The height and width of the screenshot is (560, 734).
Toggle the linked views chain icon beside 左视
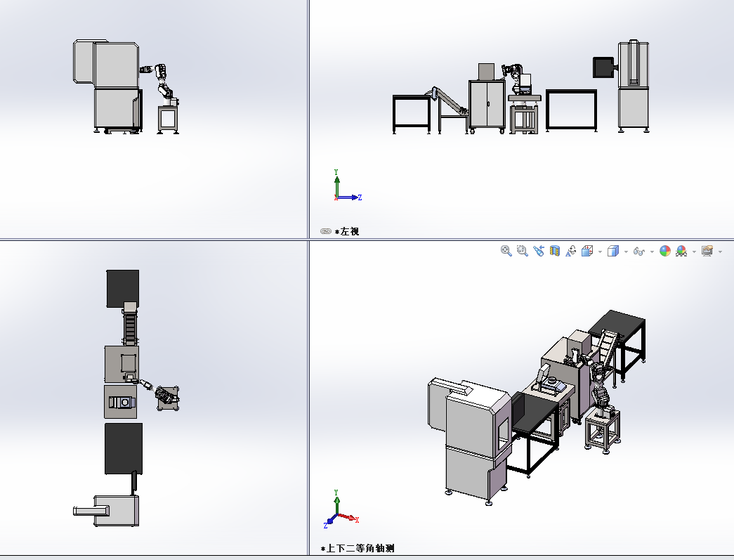(x=326, y=231)
